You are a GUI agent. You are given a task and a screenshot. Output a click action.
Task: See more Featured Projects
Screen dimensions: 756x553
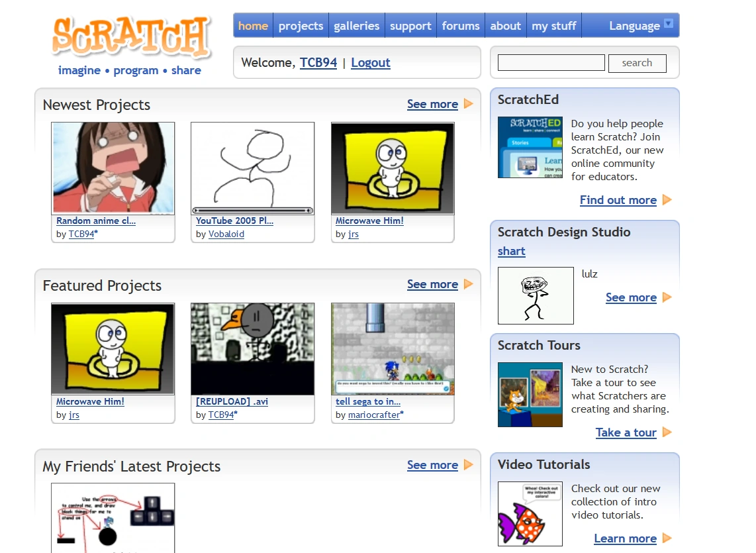coord(432,285)
